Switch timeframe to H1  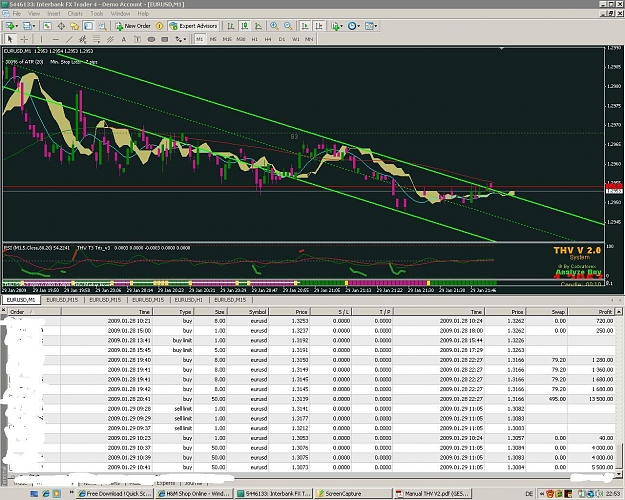[255, 39]
